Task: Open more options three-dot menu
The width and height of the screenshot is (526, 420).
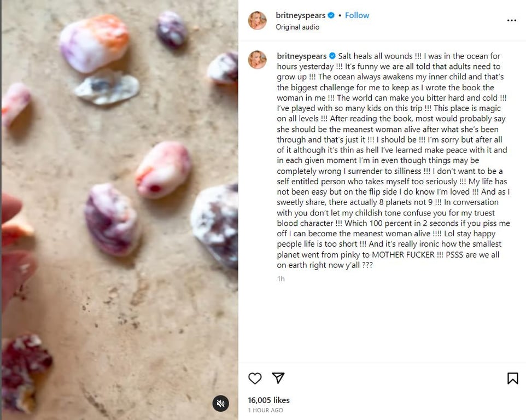Action: pos(511,20)
